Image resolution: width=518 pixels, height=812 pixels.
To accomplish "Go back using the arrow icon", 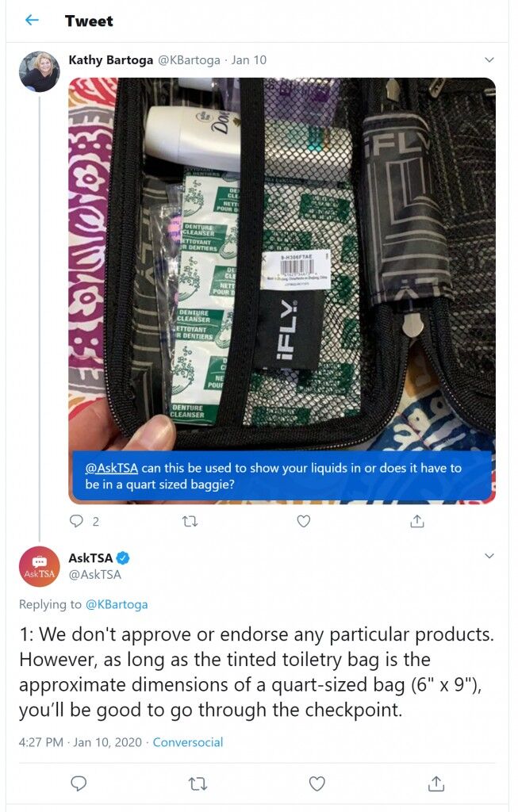I will click(32, 20).
